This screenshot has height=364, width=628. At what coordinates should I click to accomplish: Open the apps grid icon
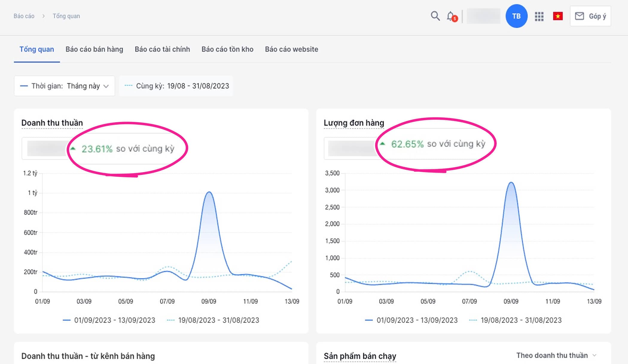539,16
